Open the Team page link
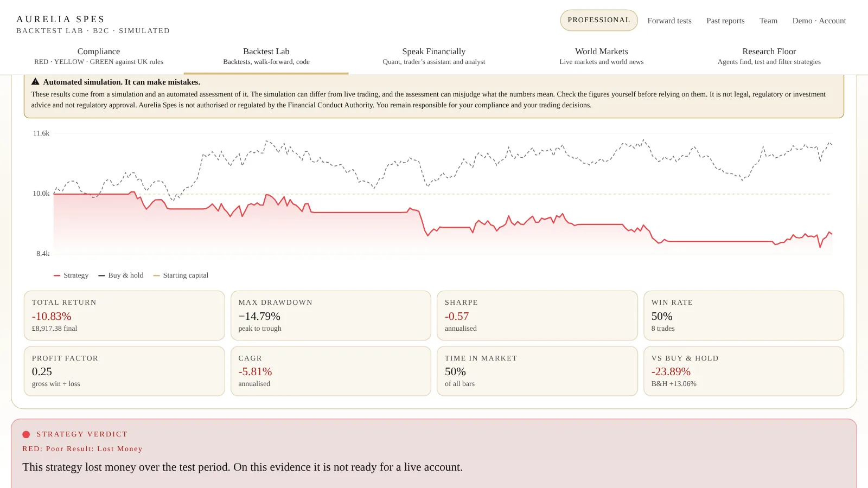Screen dimensions: 868x488 pyautogui.click(x=768, y=21)
